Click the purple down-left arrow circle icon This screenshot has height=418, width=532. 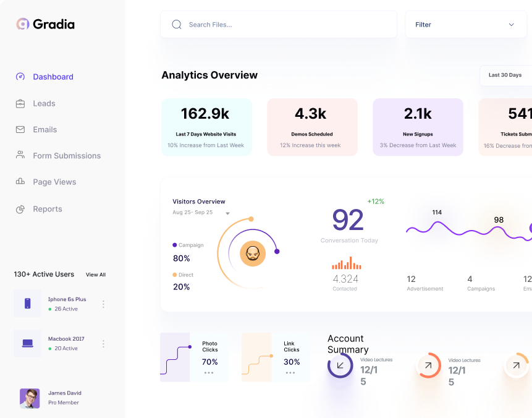(340, 365)
